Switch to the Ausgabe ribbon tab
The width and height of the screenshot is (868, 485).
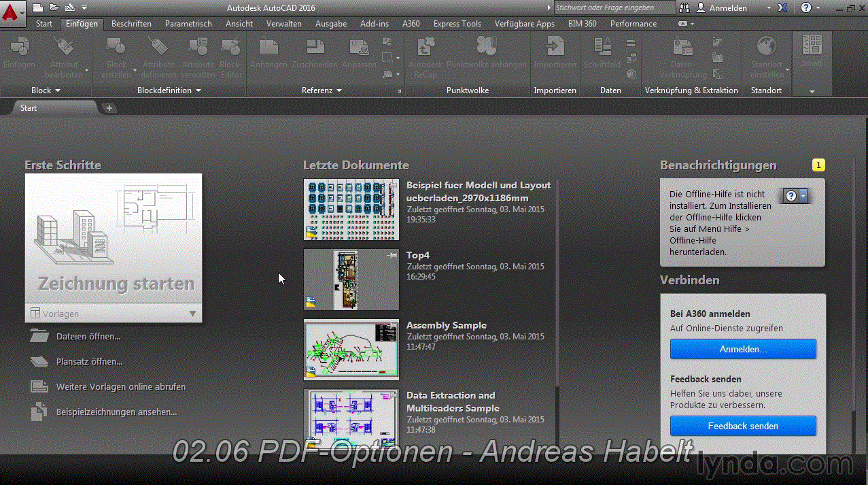click(x=331, y=24)
